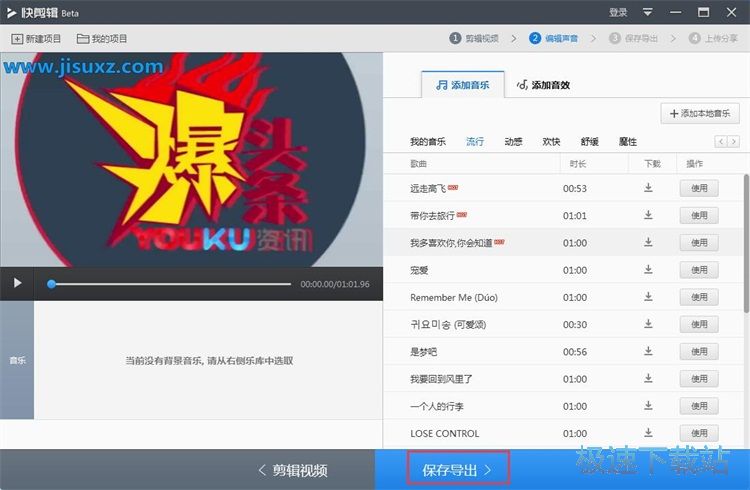Download song 我要回到风里了
The width and height of the screenshot is (750, 490).
pos(648,379)
